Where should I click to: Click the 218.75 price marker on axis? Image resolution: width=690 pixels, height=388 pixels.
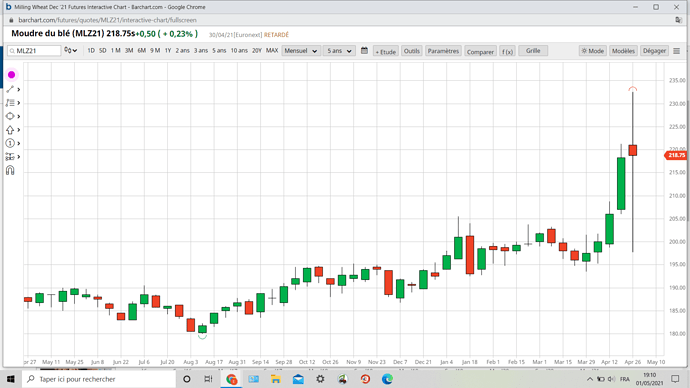pos(675,155)
